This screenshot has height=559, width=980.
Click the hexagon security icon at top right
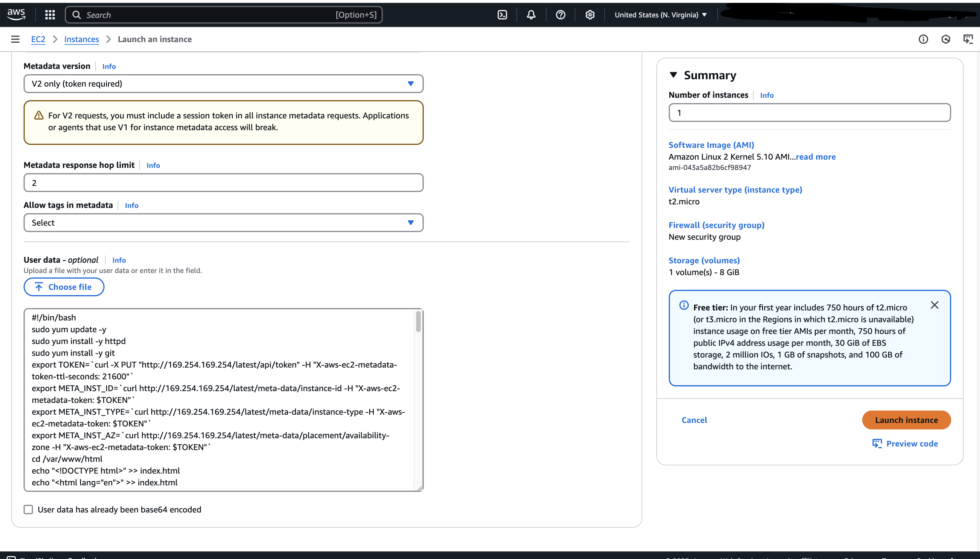coord(946,39)
